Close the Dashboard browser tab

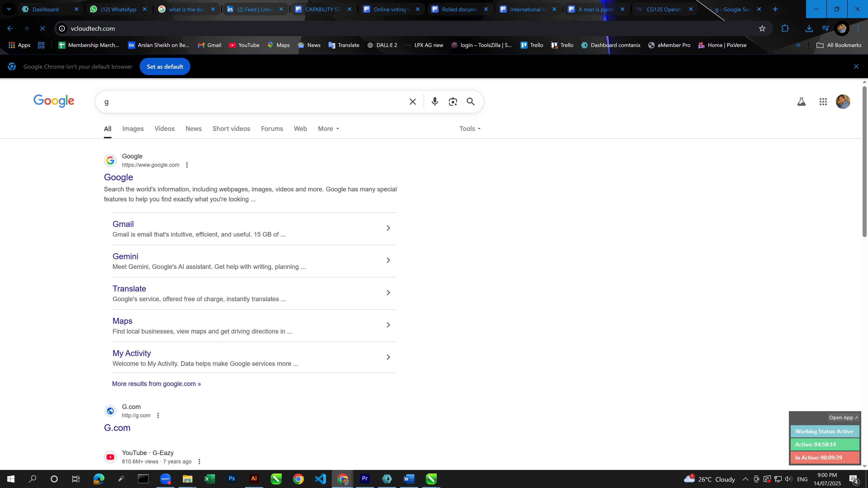76,9
